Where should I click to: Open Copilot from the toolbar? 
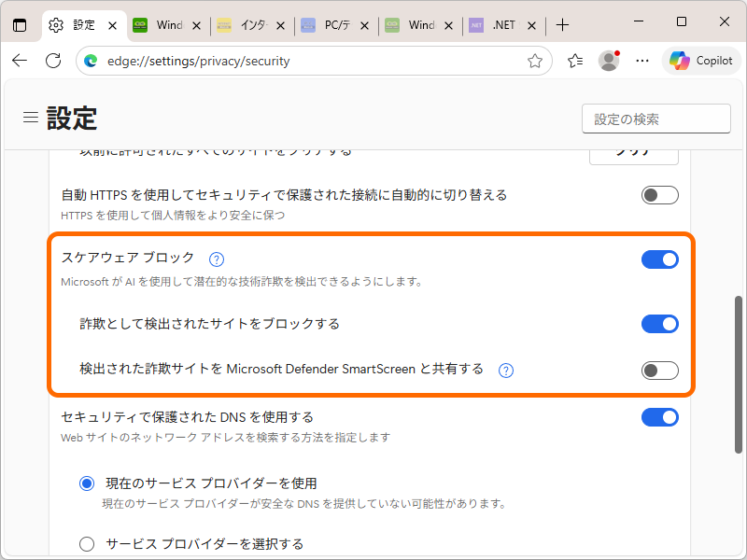(700, 60)
